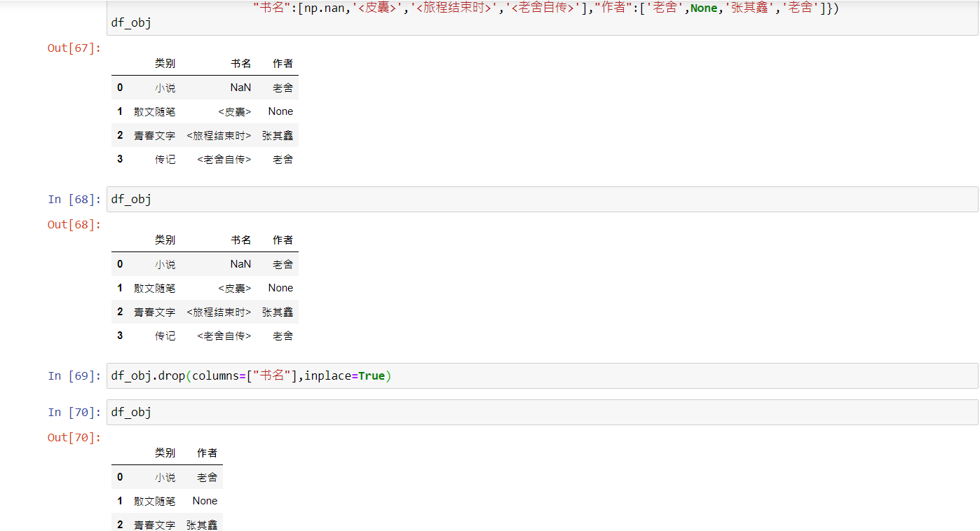Click the 类别 header in the Out[70] table
This screenshot has width=980, height=531.
point(165,453)
